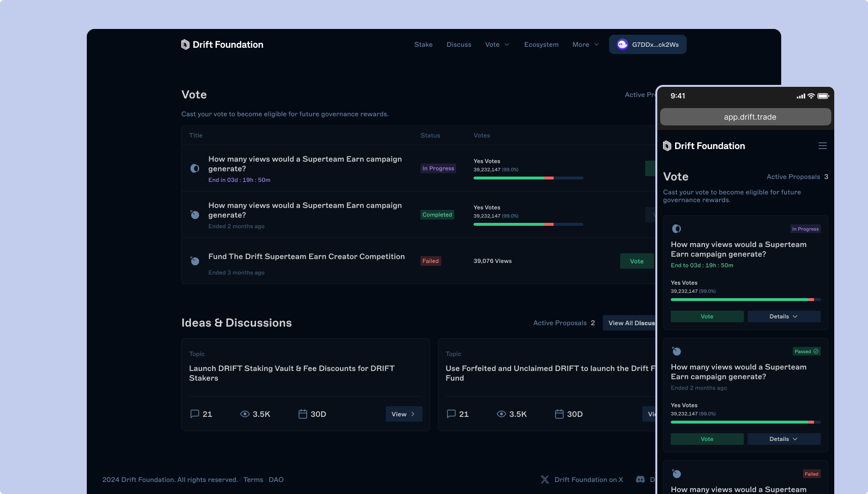Click the vote progress bar of desktop In Progress row

(529, 178)
